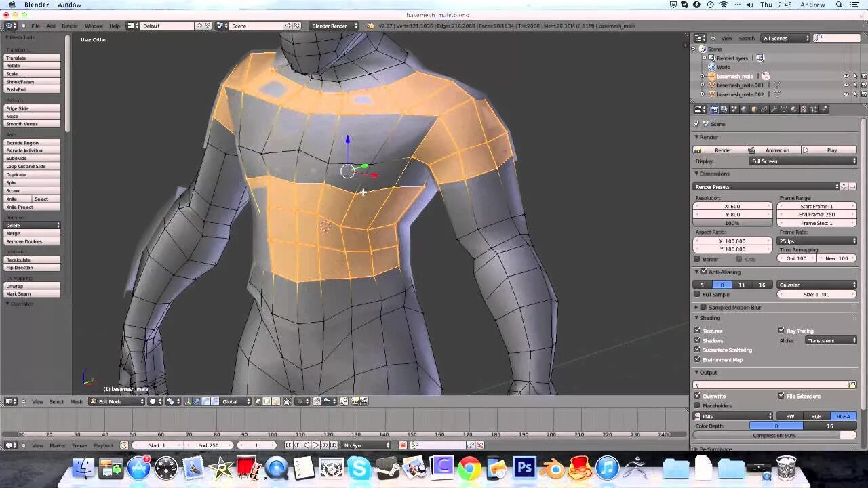Open the Blender Render engine dropdown

[334, 26]
